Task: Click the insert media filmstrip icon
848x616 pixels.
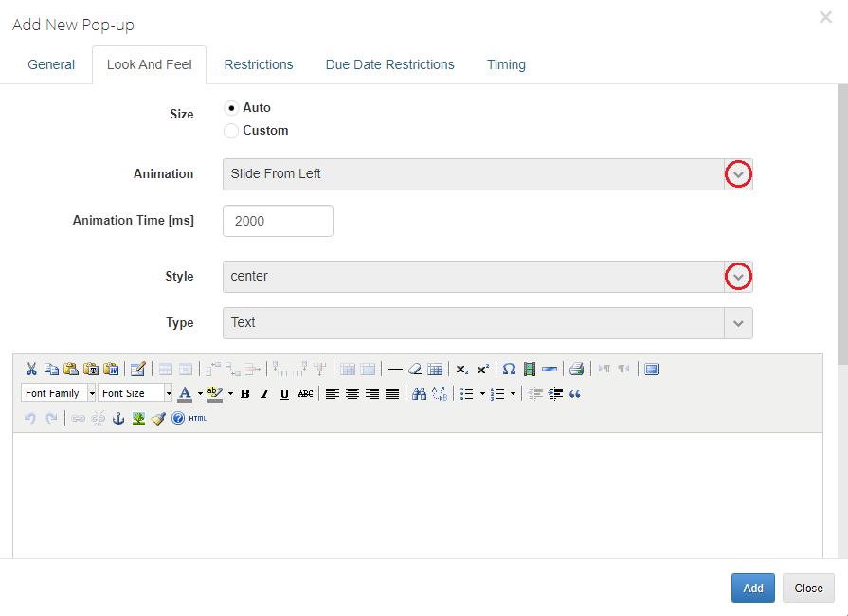Action: [530, 370]
